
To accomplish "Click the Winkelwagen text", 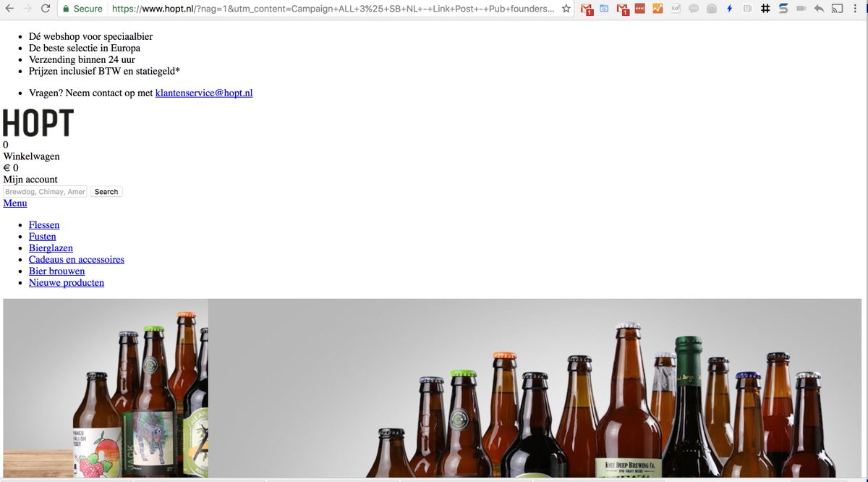I will pyautogui.click(x=32, y=156).
